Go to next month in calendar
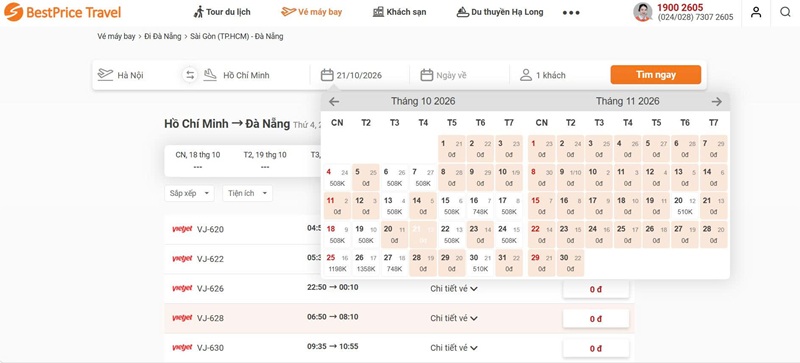 click(716, 102)
